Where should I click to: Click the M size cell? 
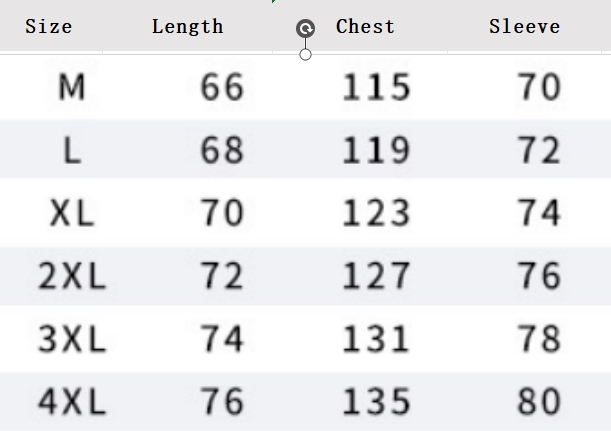(x=71, y=87)
